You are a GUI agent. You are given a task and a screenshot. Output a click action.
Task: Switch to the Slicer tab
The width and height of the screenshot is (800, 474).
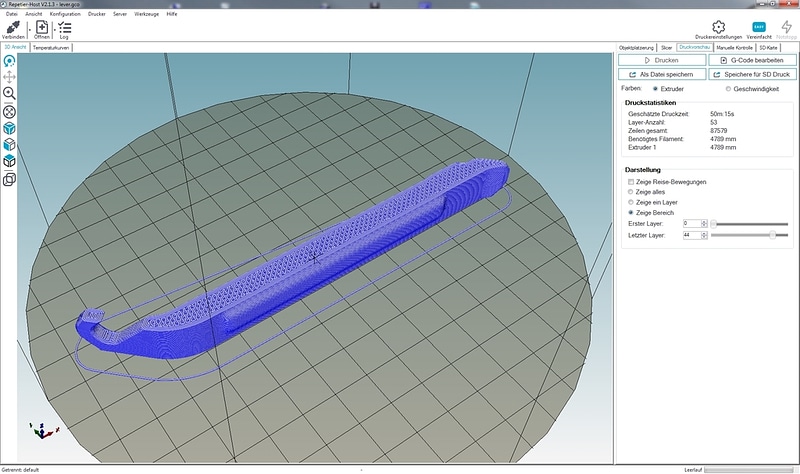[666, 47]
